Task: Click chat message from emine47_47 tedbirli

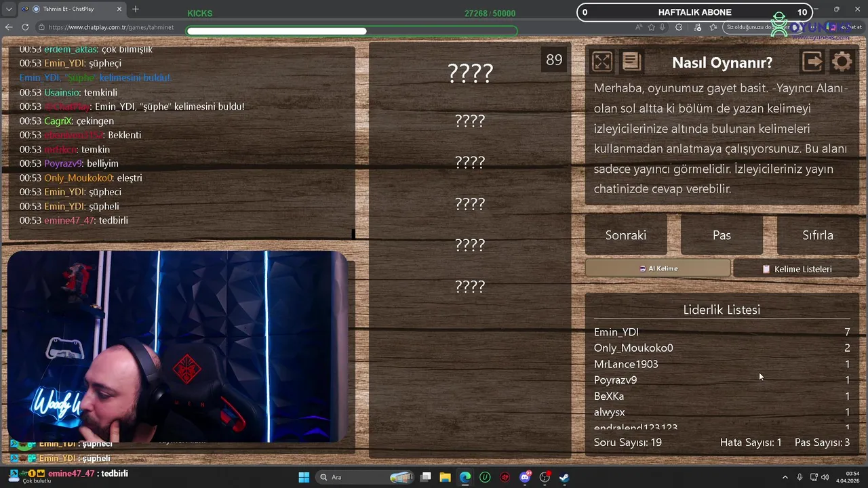Action: point(73,220)
